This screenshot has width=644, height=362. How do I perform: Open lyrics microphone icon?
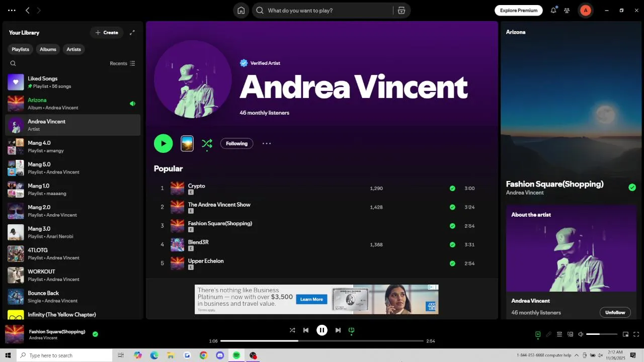(549, 334)
